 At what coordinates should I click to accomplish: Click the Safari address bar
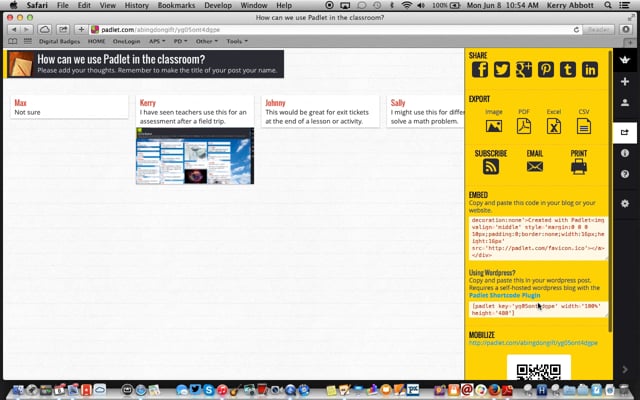[x=331, y=29]
